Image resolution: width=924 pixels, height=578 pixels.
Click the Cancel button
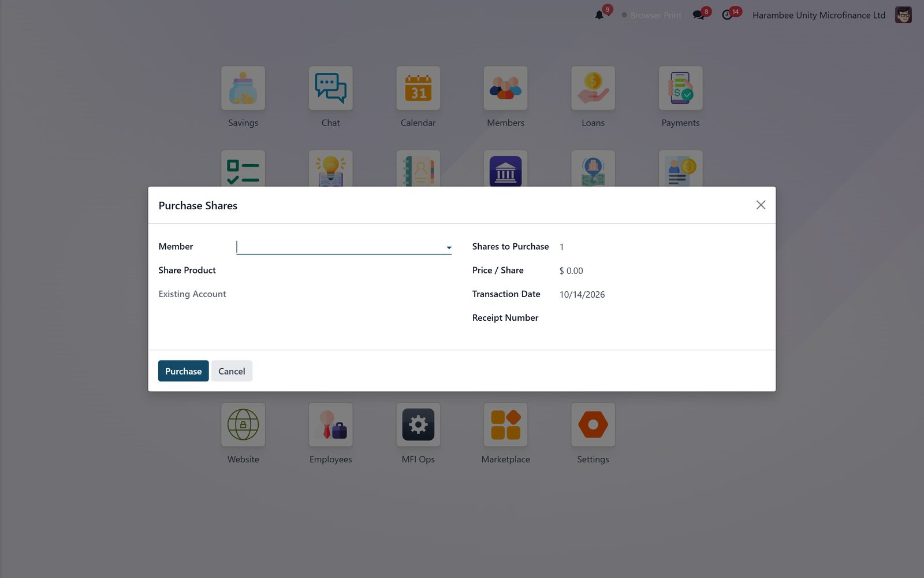pyautogui.click(x=232, y=371)
